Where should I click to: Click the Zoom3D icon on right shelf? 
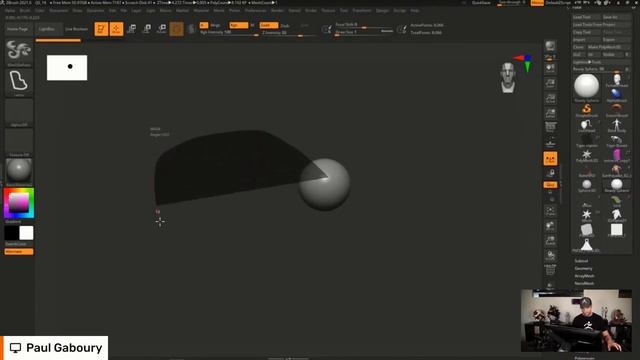click(x=550, y=241)
